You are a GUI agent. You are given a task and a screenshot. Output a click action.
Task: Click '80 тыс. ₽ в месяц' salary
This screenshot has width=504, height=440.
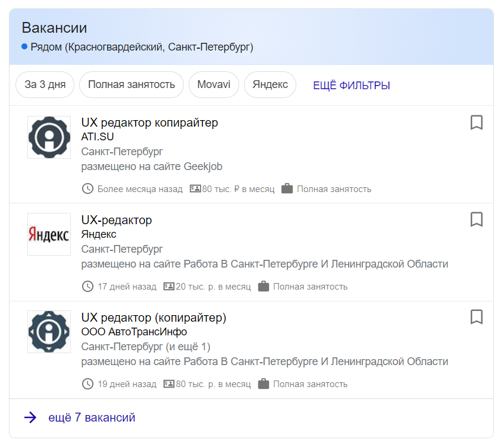pyautogui.click(x=238, y=189)
